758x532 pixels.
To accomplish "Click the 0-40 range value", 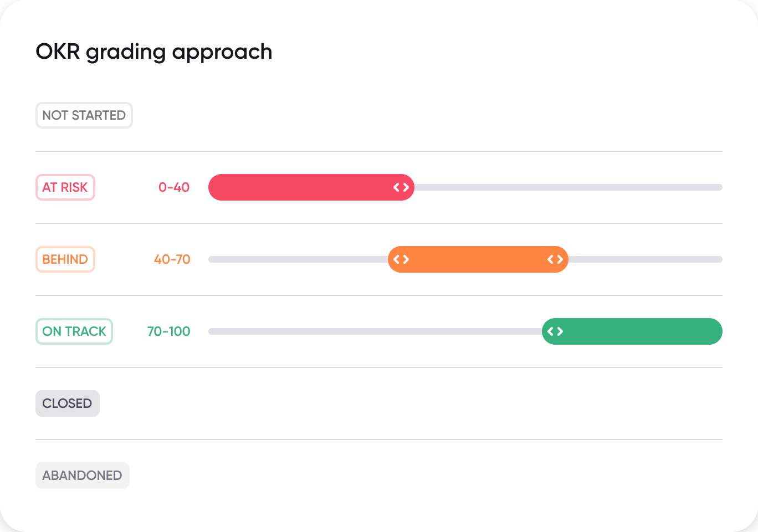I will click(x=174, y=187).
